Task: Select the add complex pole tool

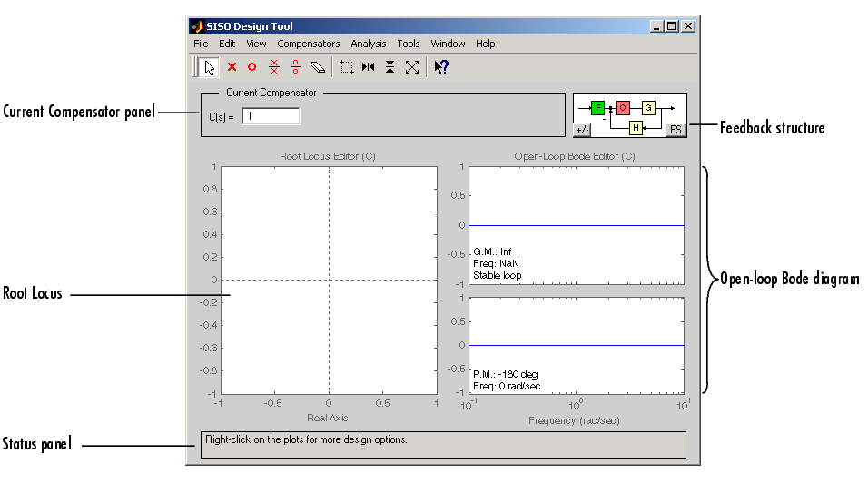Action: tap(274, 67)
